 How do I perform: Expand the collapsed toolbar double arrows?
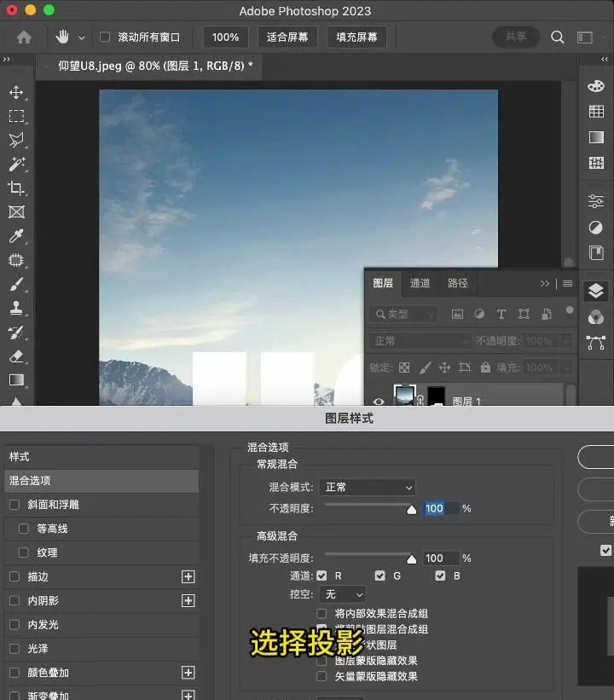coord(6,59)
